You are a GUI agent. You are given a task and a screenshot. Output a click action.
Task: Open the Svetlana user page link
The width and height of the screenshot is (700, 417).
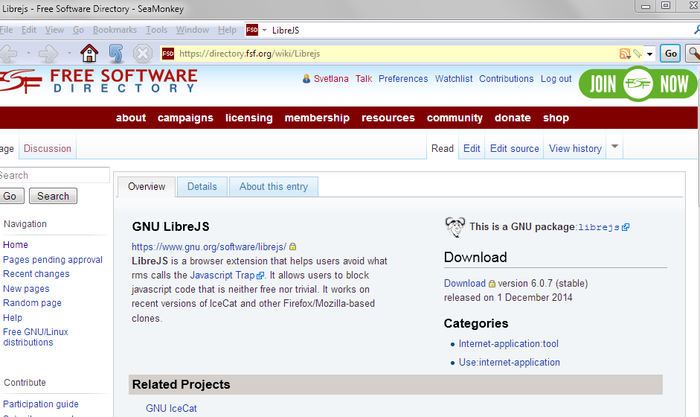pyautogui.click(x=331, y=79)
